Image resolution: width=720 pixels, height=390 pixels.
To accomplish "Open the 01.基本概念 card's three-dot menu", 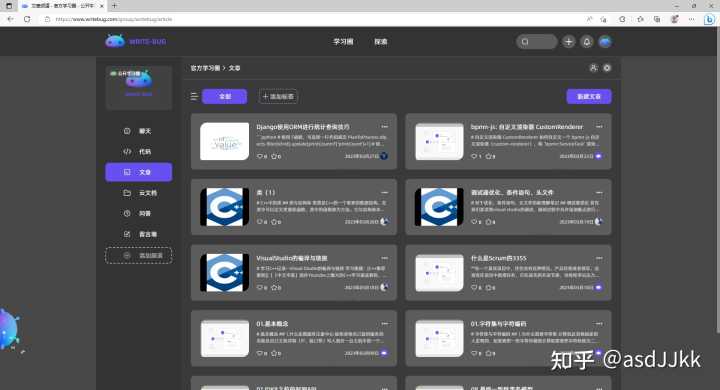I will pyautogui.click(x=384, y=324).
